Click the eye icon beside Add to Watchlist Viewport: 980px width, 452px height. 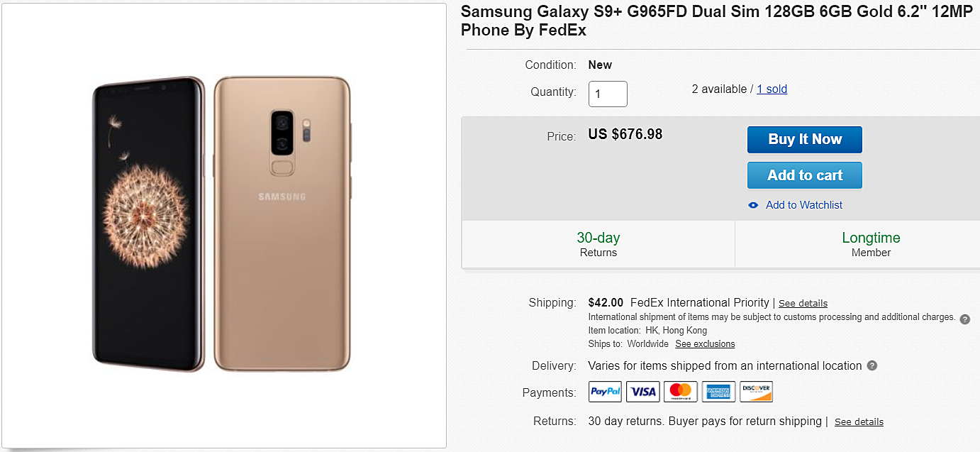[754, 205]
